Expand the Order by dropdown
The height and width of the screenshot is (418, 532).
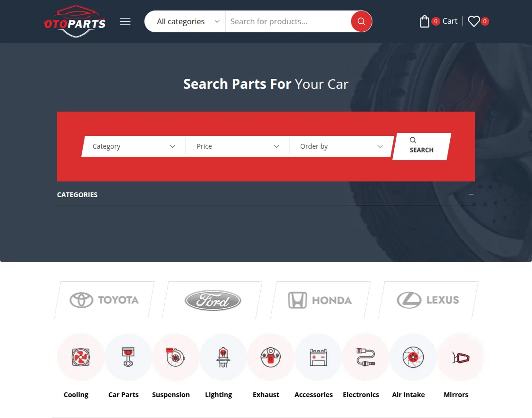point(341,146)
